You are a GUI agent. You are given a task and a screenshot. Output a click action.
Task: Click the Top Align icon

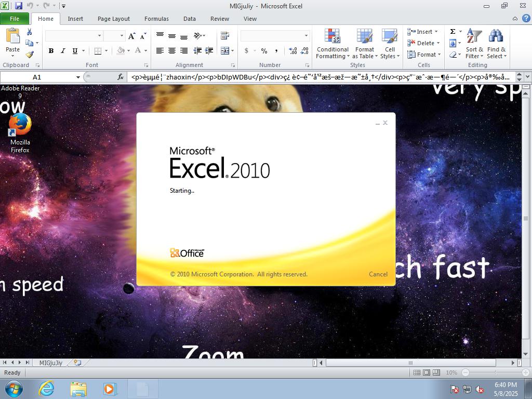pos(160,36)
